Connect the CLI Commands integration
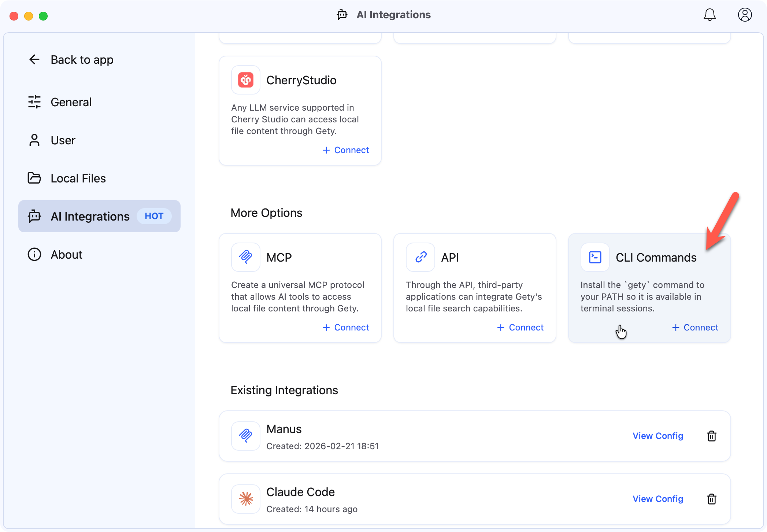 (x=695, y=327)
